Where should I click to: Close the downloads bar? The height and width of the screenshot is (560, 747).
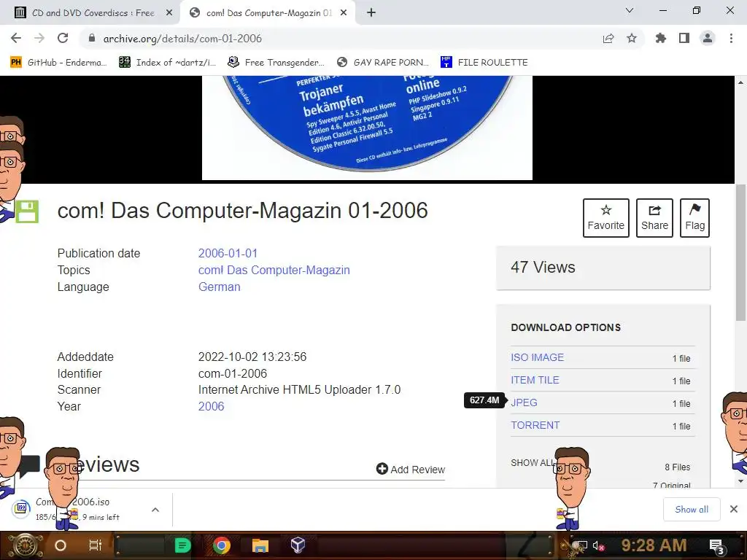pos(734,509)
